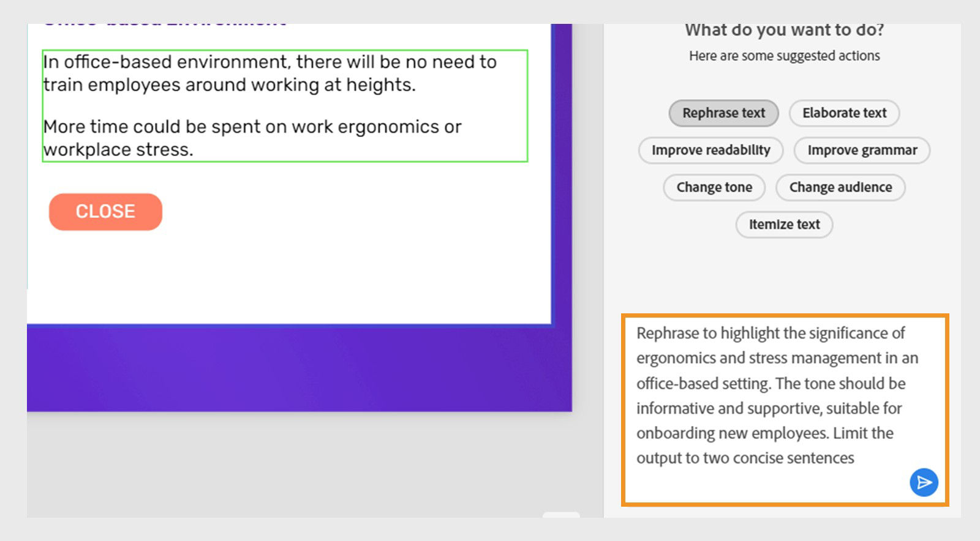Select the Change audience action

[x=840, y=187]
